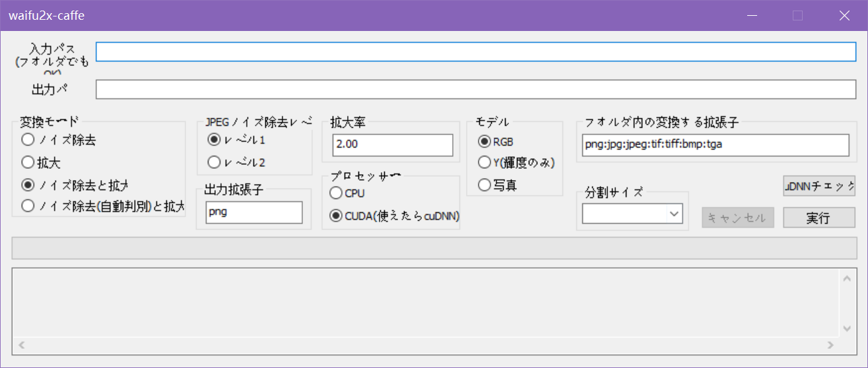Pick the 写真 model radio button

497,185
